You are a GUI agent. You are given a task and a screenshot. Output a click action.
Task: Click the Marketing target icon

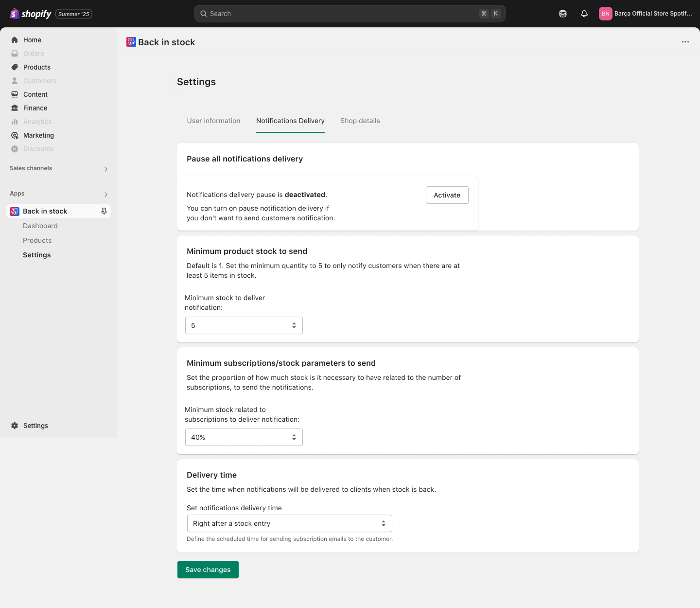tap(15, 135)
